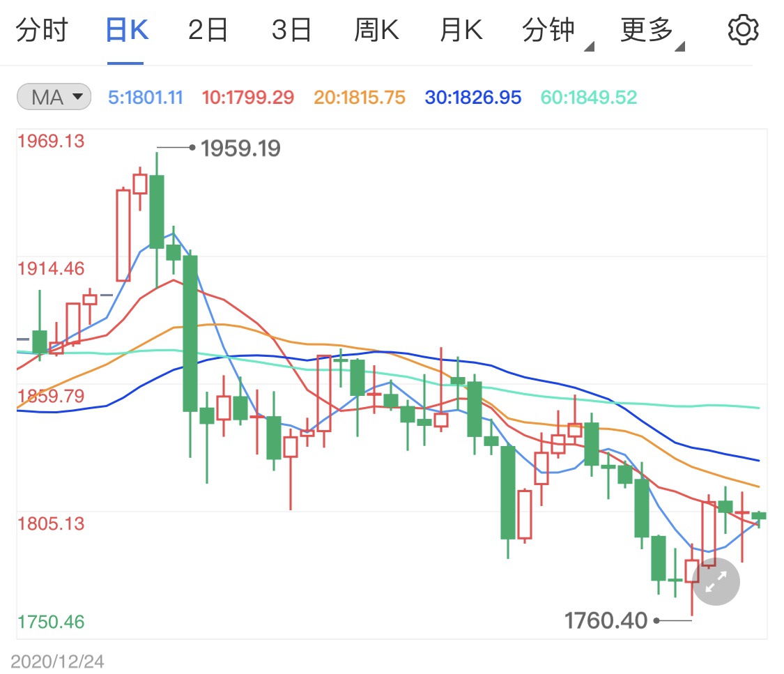
Task: Click the 30:1826.95 moving average label
Action: [x=472, y=97]
